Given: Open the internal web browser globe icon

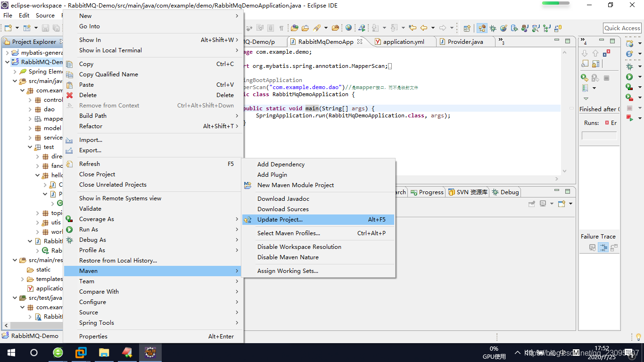Looking at the screenshot, I should (348, 28).
